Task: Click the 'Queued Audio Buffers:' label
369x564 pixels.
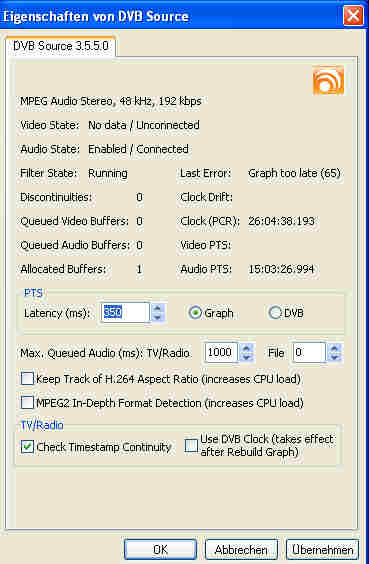Action: click(75, 245)
